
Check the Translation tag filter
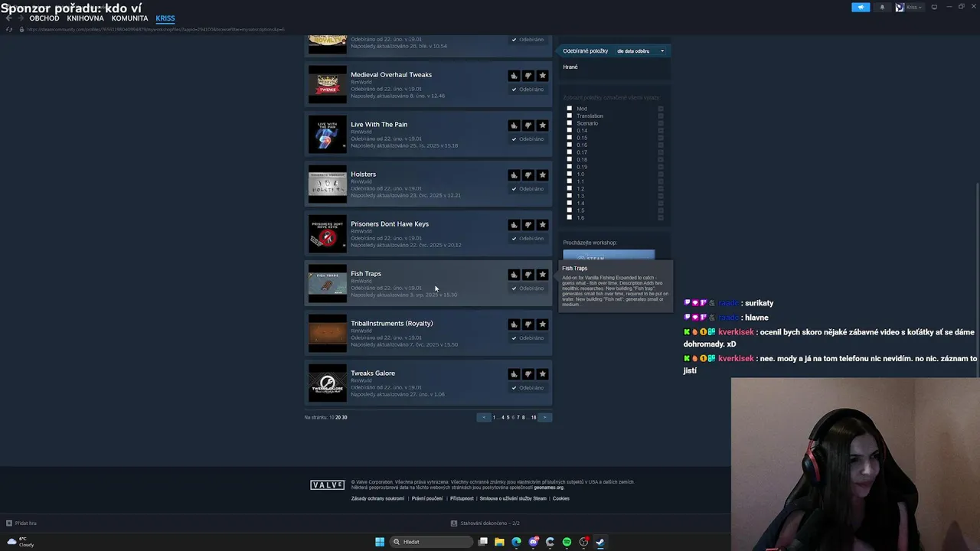[x=570, y=116]
